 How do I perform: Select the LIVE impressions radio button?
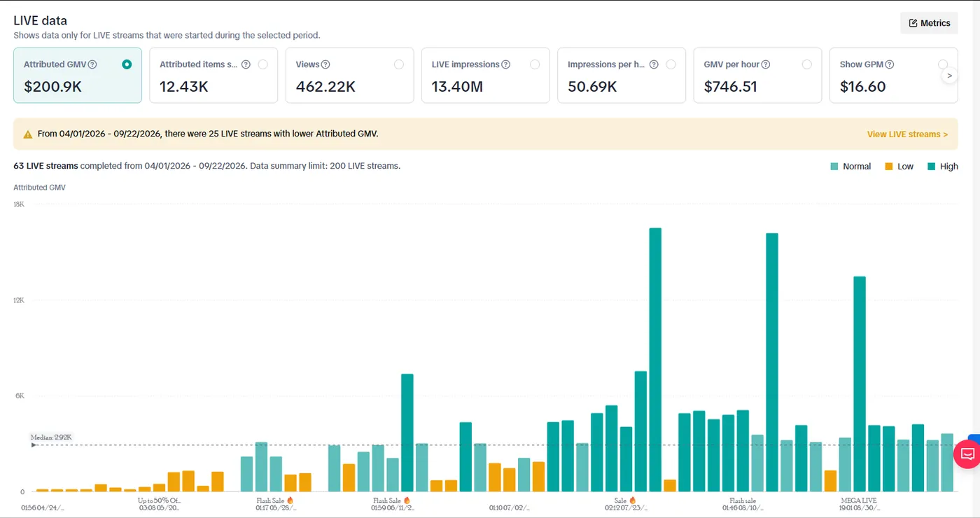click(x=535, y=64)
